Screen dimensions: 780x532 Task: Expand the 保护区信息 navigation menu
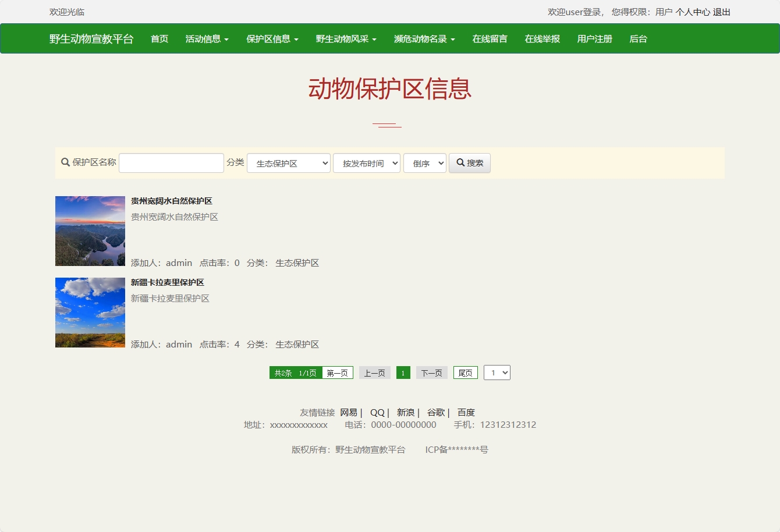click(x=272, y=38)
